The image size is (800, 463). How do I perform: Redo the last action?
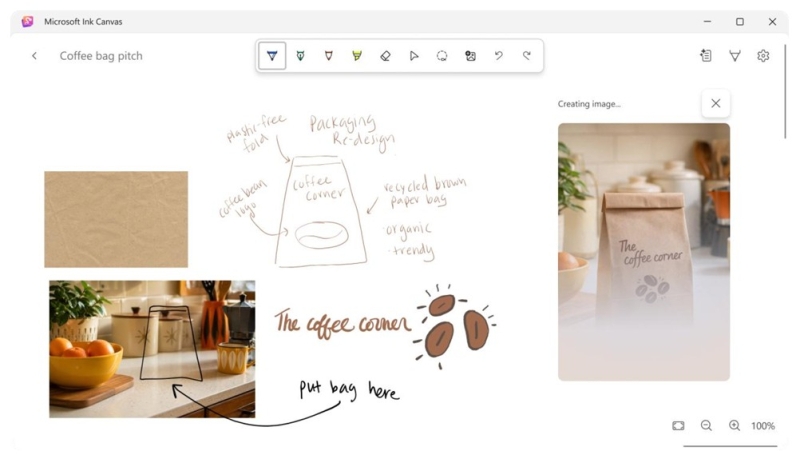pyautogui.click(x=527, y=56)
